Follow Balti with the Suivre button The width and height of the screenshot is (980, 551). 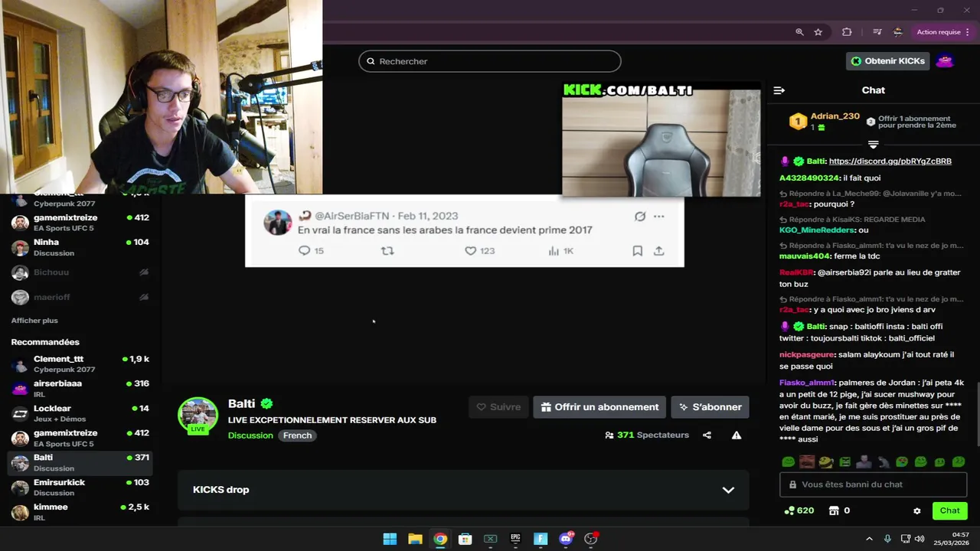[498, 407]
